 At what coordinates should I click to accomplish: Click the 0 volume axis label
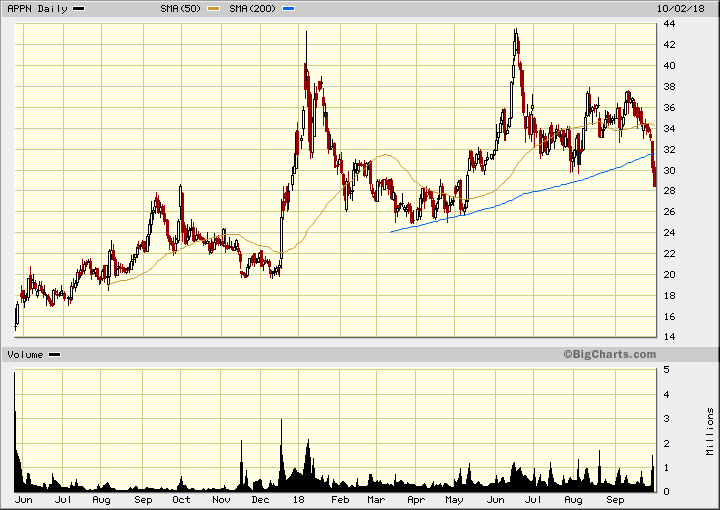click(x=667, y=492)
